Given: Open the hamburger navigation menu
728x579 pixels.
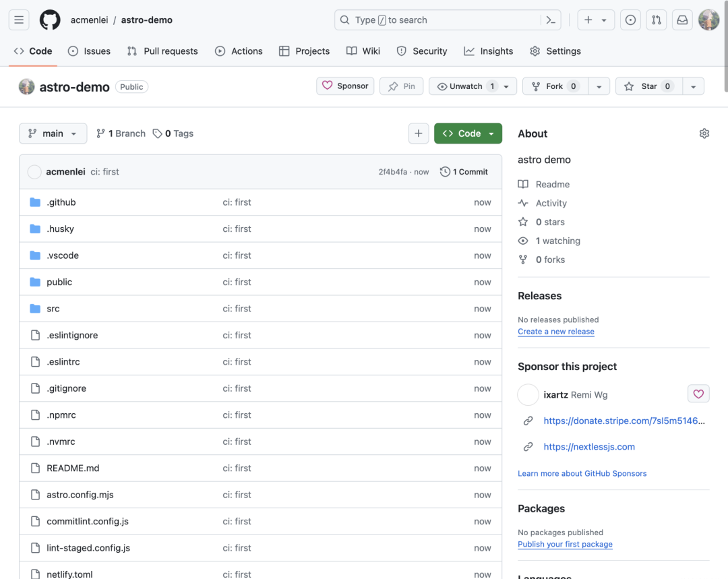Looking at the screenshot, I should click(19, 20).
